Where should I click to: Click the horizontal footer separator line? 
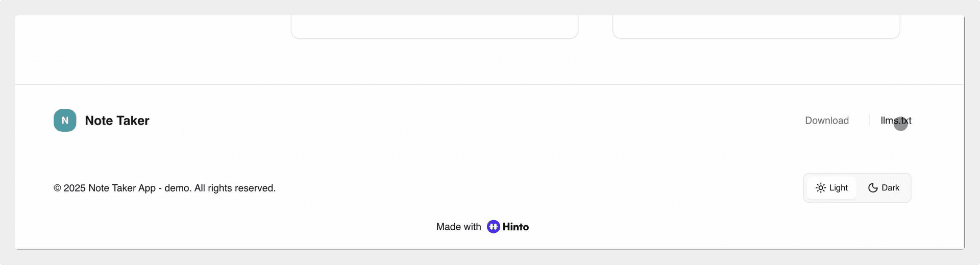coord(489,84)
